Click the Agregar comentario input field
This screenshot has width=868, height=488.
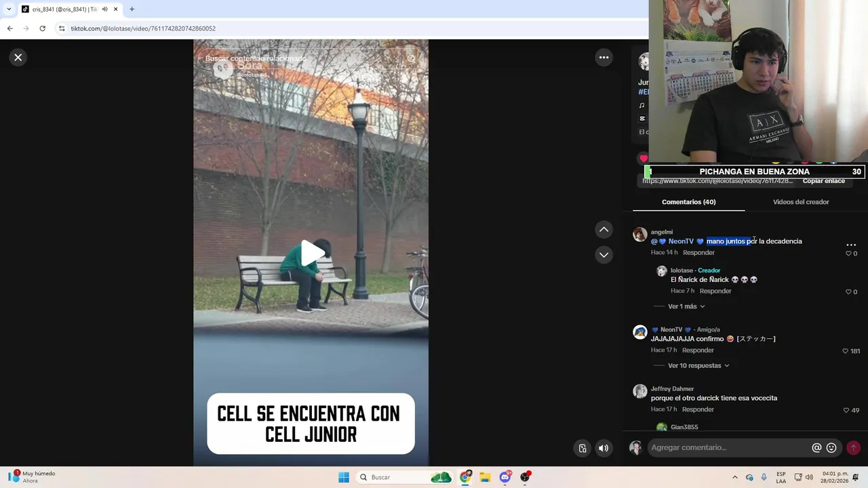(x=729, y=447)
